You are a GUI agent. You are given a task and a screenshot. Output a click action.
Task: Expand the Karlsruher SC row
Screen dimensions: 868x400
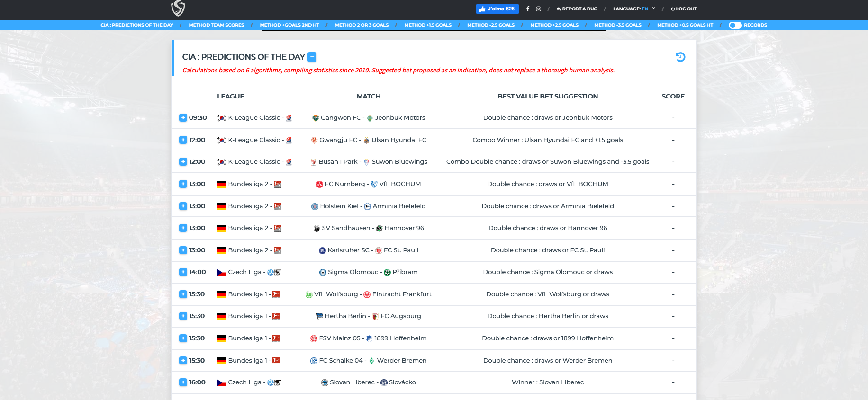pyautogui.click(x=183, y=250)
